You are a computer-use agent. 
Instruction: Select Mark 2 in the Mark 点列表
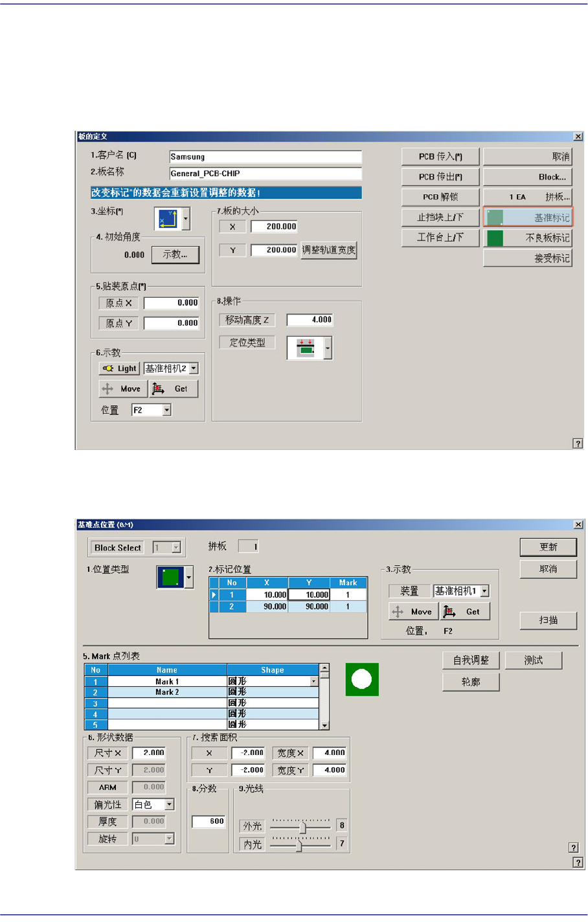(x=167, y=692)
